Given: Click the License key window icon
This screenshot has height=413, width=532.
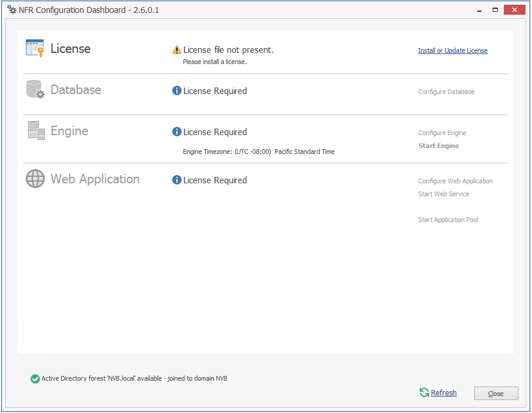Looking at the screenshot, I should point(35,48).
